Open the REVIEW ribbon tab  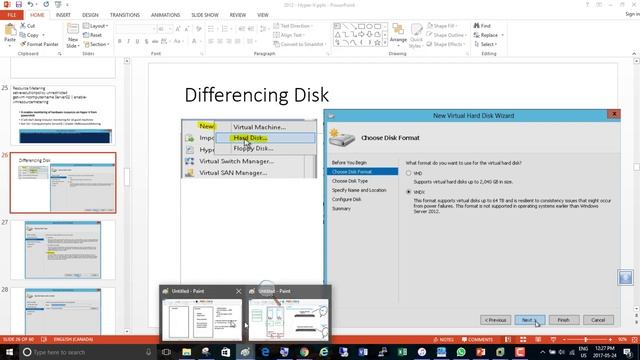tap(238, 15)
